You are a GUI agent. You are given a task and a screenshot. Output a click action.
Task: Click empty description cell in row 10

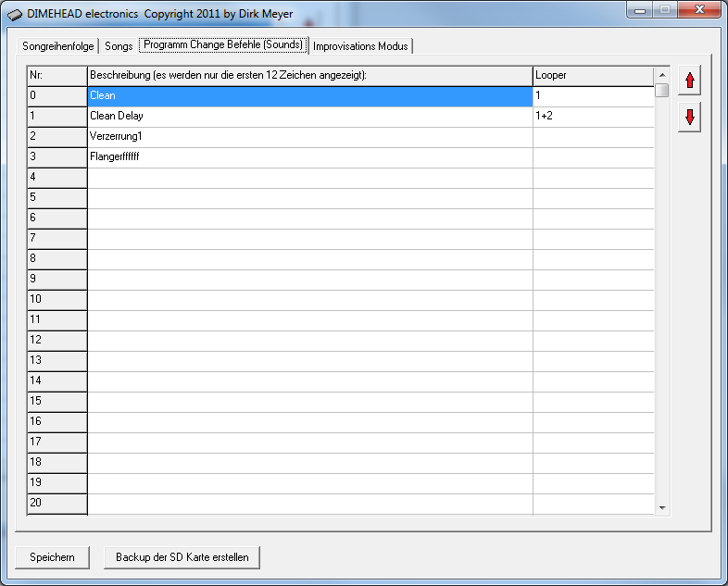[310, 300]
